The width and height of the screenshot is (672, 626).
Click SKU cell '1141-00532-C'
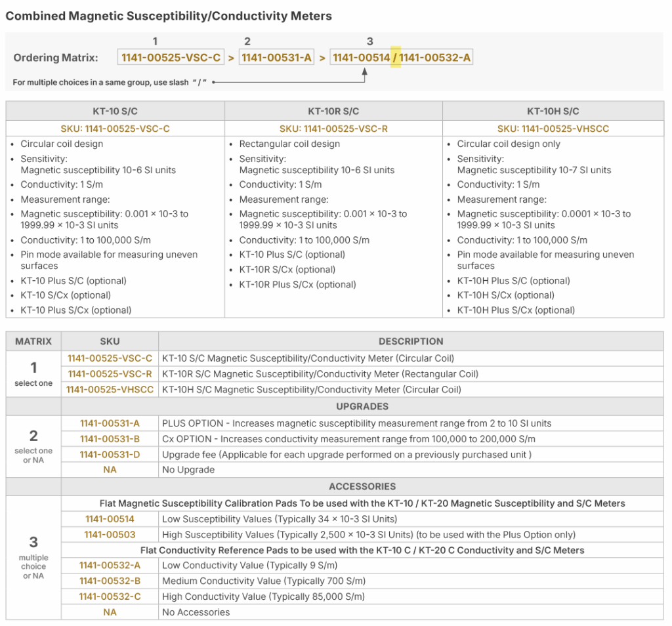[110, 596]
